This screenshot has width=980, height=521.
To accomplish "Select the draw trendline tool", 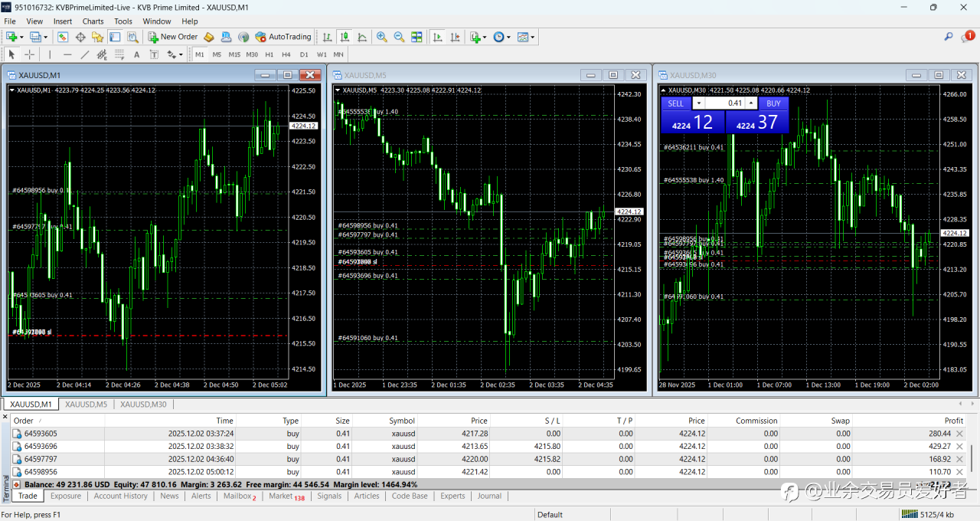I will click(x=85, y=54).
